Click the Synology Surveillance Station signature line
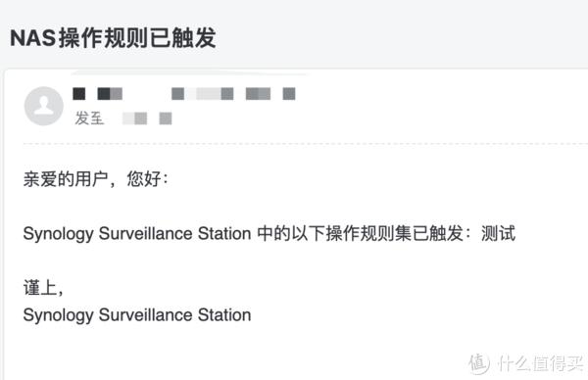 [137, 315]
